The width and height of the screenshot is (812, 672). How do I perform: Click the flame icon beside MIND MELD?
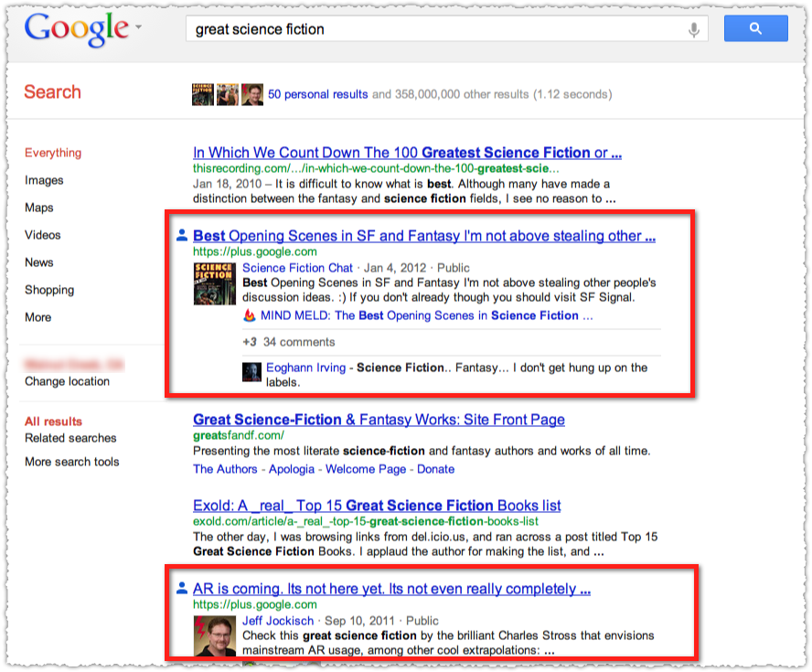[x=249, y=315]
